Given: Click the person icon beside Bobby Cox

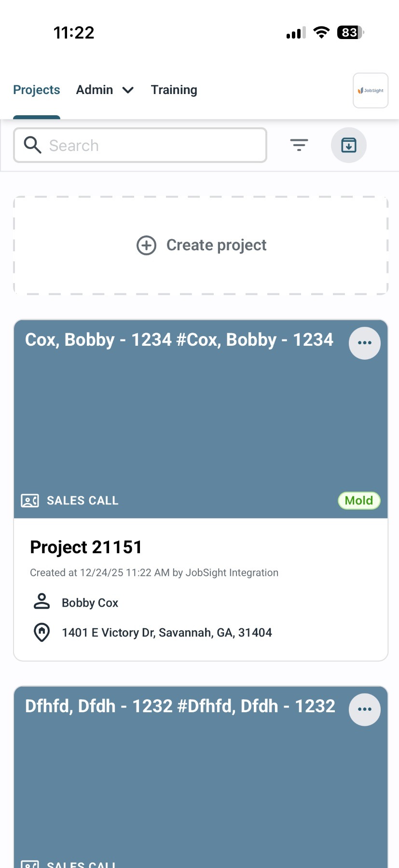Looking at the screenshot, I should (x=42, y=602).
